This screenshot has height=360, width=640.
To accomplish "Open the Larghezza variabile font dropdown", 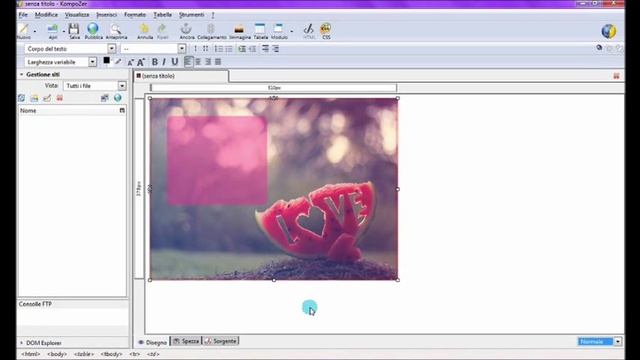I will pos(60,62).
